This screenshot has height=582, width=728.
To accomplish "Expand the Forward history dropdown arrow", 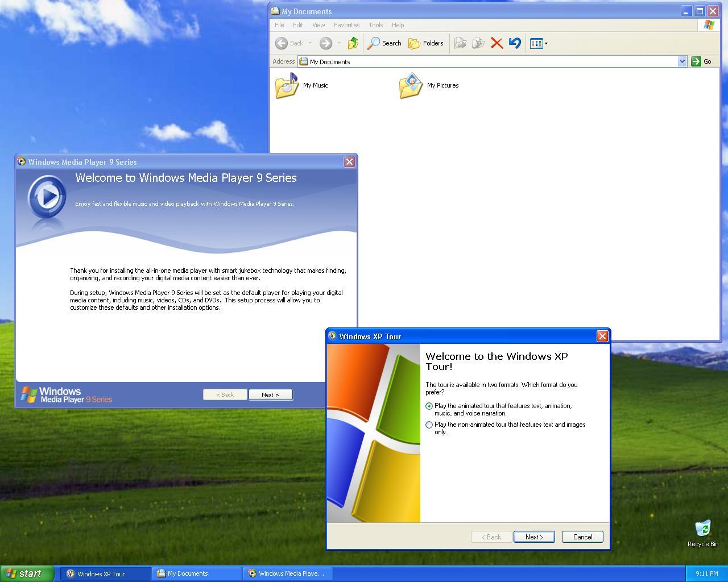I will pyautogui.click(x=339, y=43).
